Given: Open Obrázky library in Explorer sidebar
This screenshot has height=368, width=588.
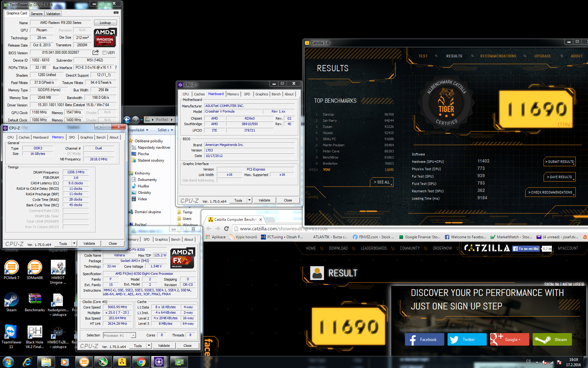Looking at the screenshot, I should pyautogui.click(x=144, y=193).
